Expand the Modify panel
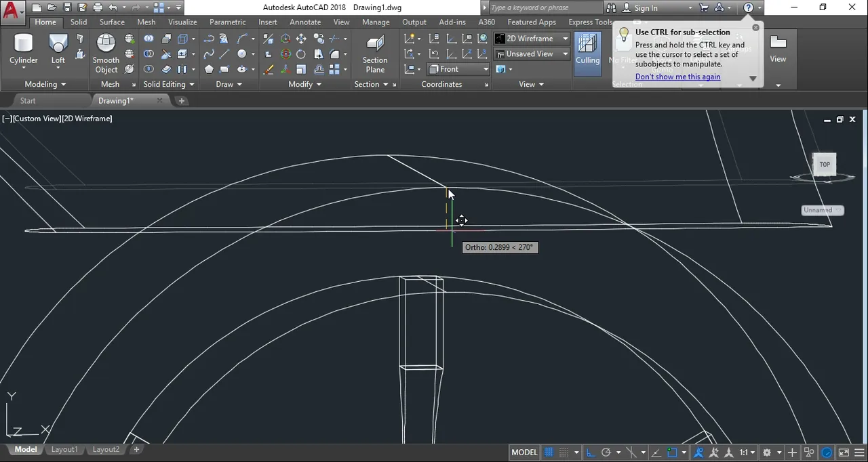The image size is (868, 462). coord(304,84)
